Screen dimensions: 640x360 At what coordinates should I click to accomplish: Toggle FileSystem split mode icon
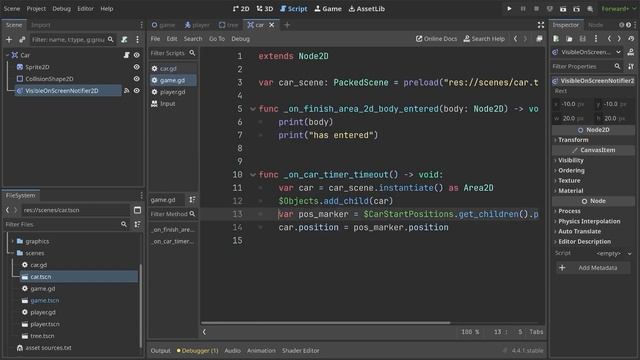coord(138,210)
